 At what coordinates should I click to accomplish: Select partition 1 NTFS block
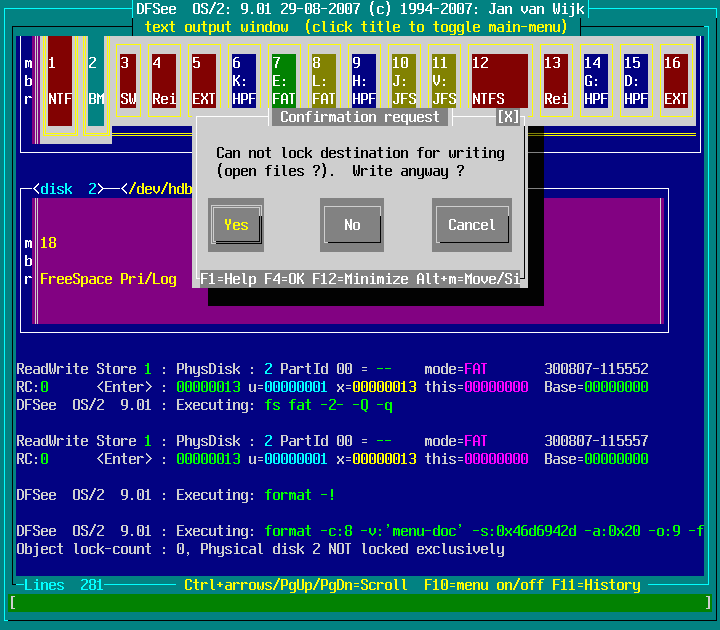[x=60, y=81]
